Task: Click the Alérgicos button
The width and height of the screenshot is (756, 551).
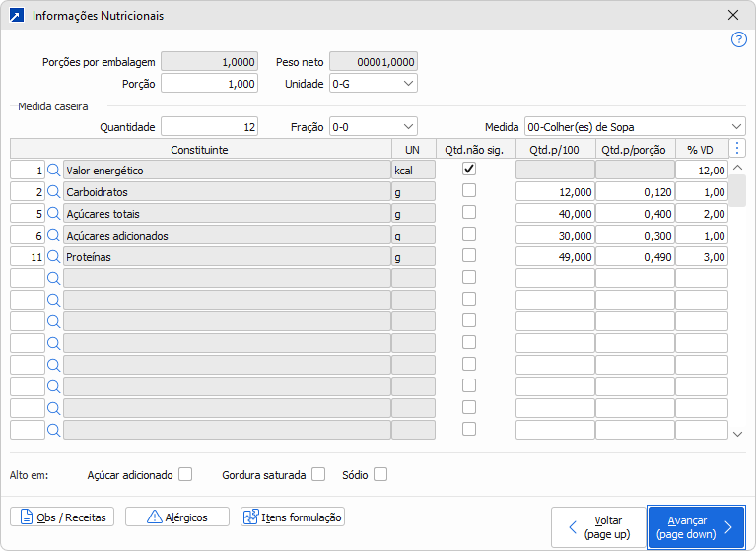Action: coord(185,517)
